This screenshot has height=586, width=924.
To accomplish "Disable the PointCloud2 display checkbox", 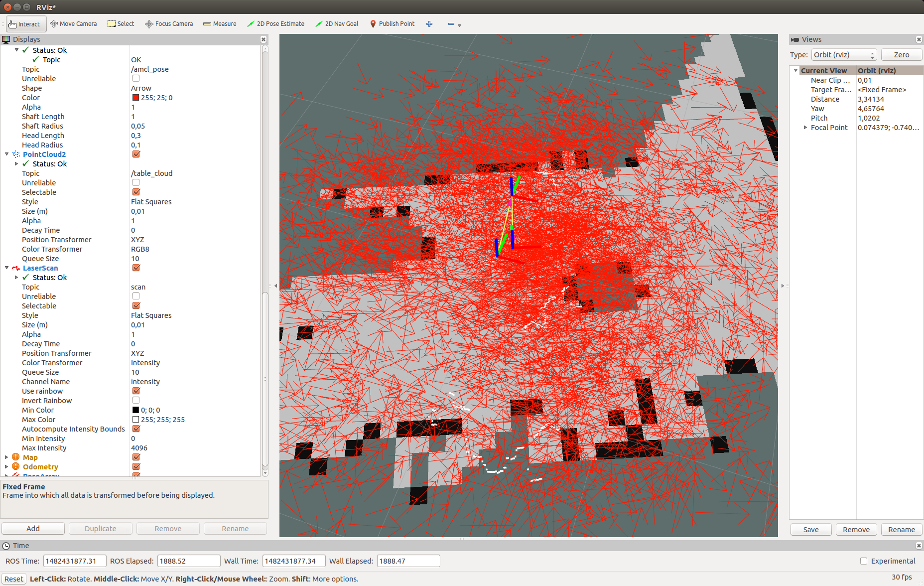I will pos(136,154).
